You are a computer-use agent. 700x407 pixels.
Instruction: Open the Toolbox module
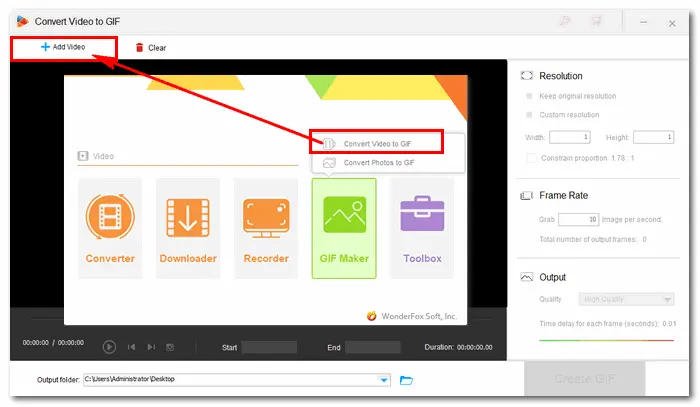pyautogui.click(x=422, y=228)
